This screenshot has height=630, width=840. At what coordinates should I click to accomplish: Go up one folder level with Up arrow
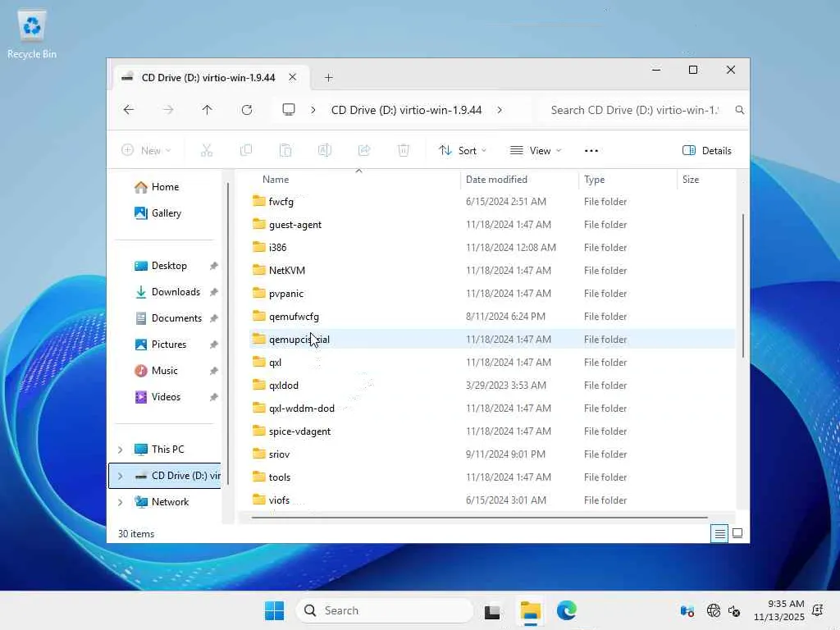click(207, 110)
